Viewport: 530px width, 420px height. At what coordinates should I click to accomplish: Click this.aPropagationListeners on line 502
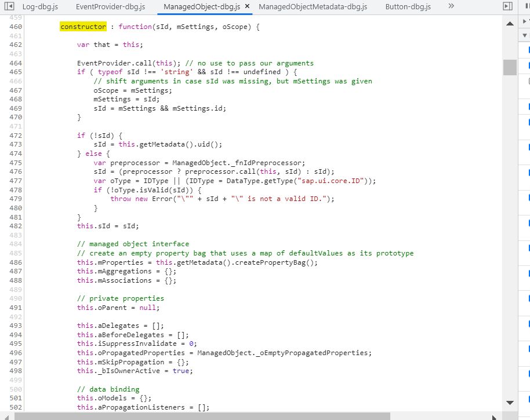click(x=131, y=407)
